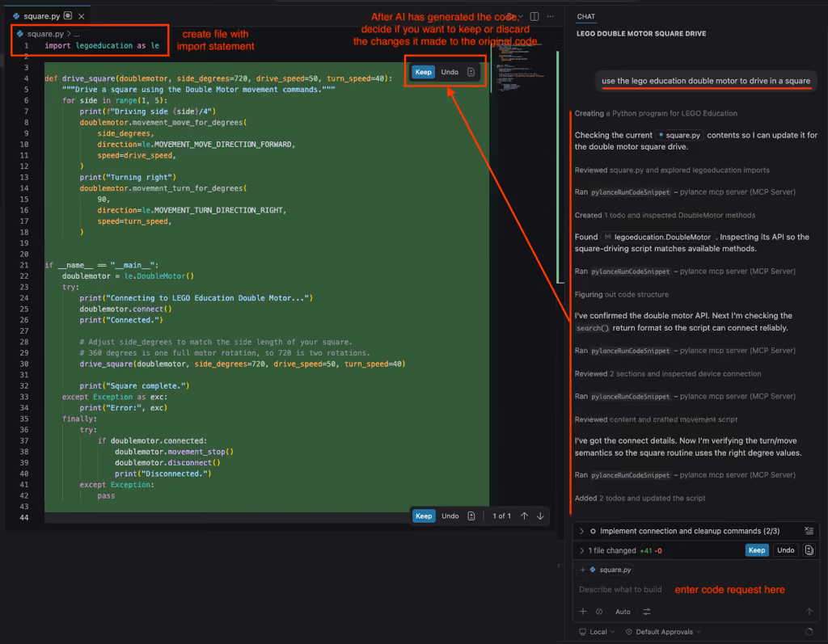Open the Default Approvals dropdown

coord(663,632)
